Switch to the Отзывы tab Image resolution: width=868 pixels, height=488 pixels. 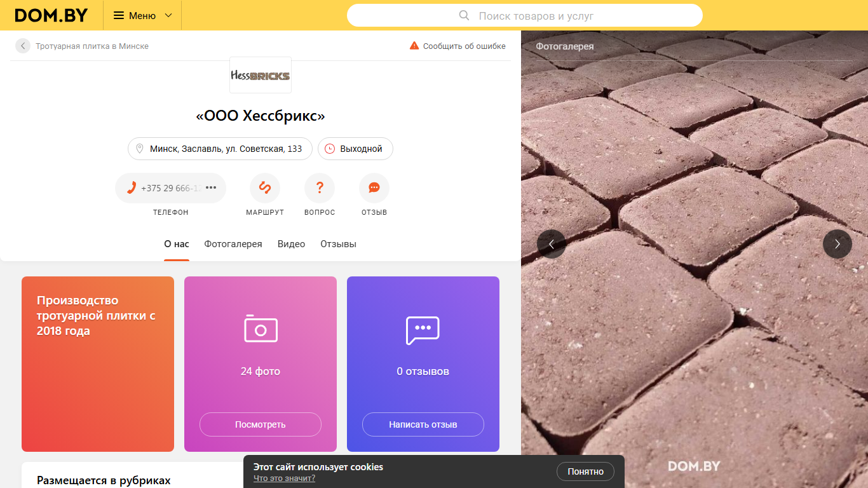click(338, 244)
